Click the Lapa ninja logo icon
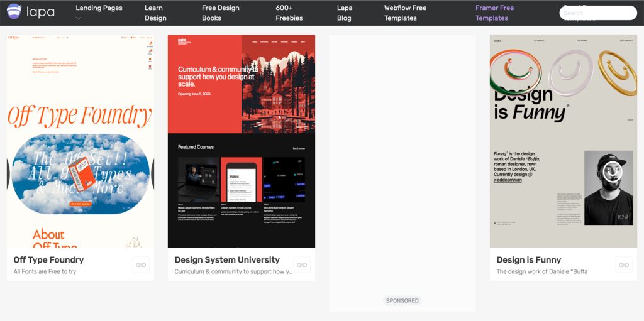Image resolution: width=644 pixels, height=321 pixels. tap(14, 11)
